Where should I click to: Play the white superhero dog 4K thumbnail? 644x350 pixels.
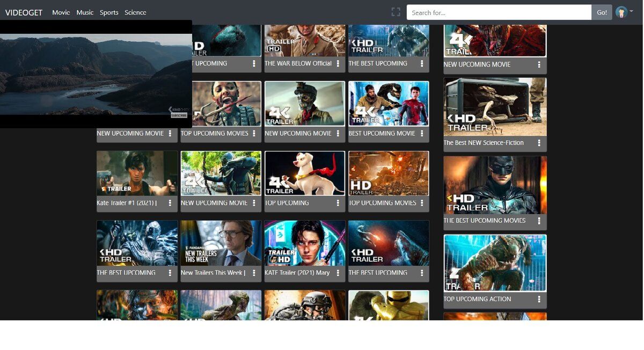(305, 173)
